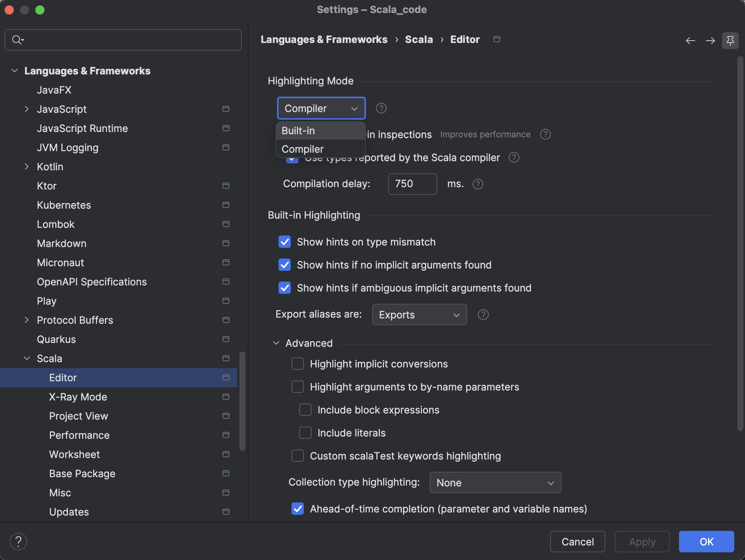Expand the JavaScript tree node
745x560 pixels.
point(26,109)
